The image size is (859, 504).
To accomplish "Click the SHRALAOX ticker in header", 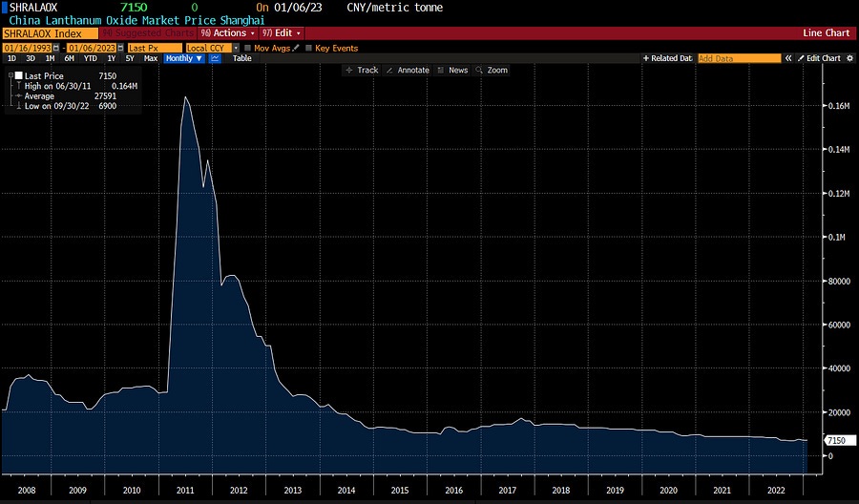I will (33, 8).
